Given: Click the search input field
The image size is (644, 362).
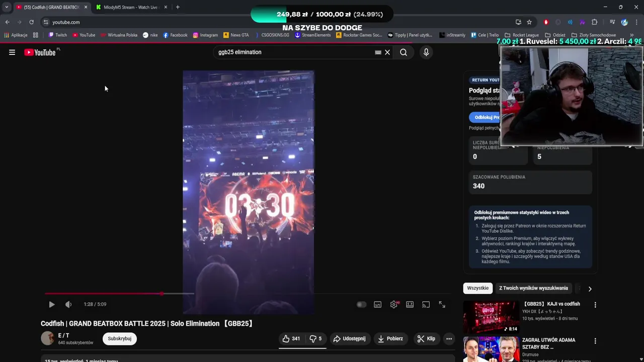Looking at the screenshot, I should [294, 52].
